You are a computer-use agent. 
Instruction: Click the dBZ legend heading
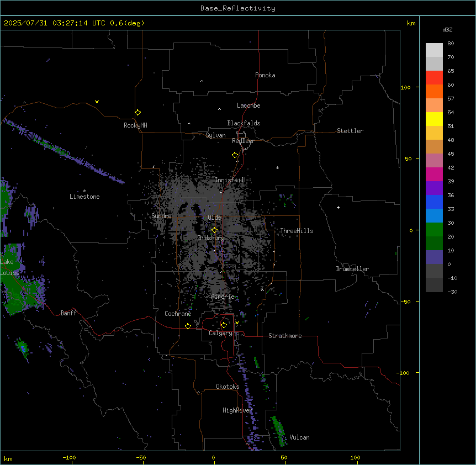(447, 30)
